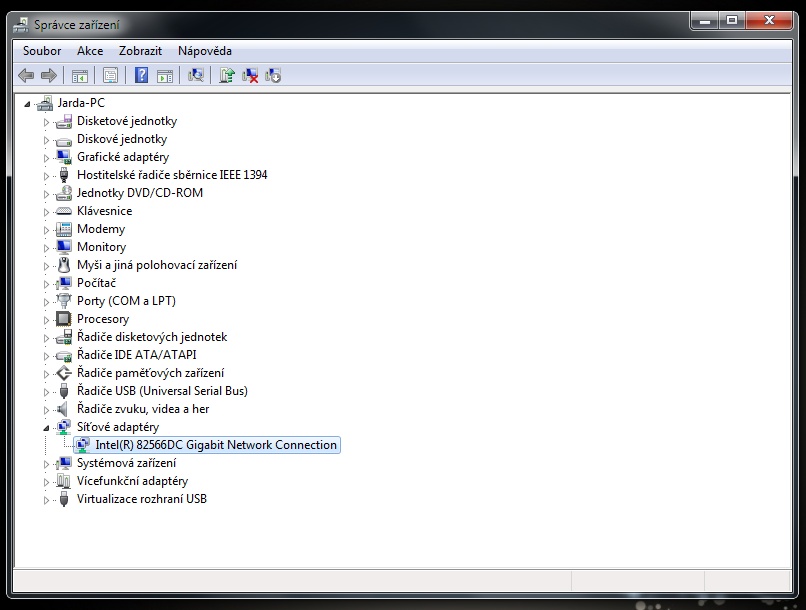Open the Zobrazit menu
806x610 pixels.
point(140,51)
